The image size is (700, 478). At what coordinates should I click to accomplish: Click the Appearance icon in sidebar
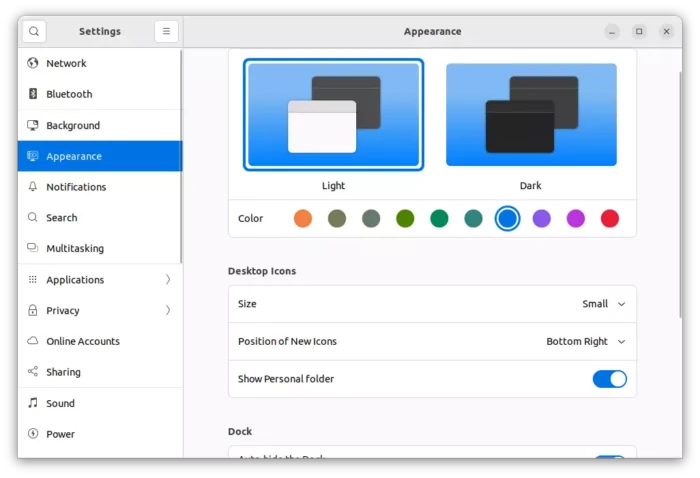(33, 156)
